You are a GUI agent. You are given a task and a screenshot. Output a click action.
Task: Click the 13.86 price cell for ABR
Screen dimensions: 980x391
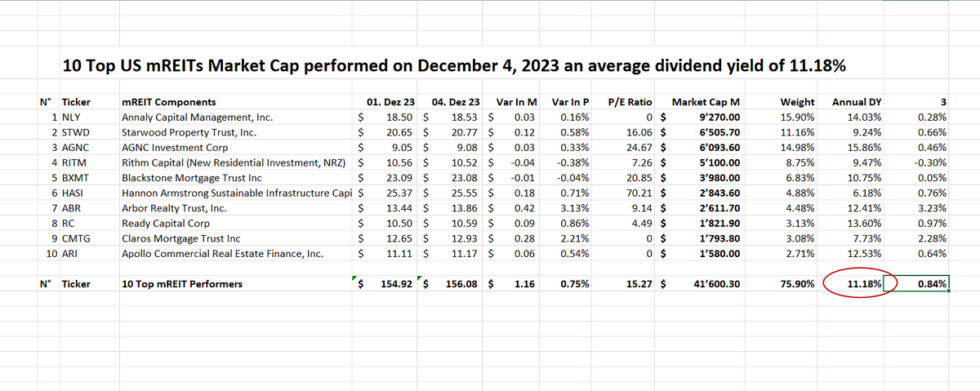coord(467,208)
